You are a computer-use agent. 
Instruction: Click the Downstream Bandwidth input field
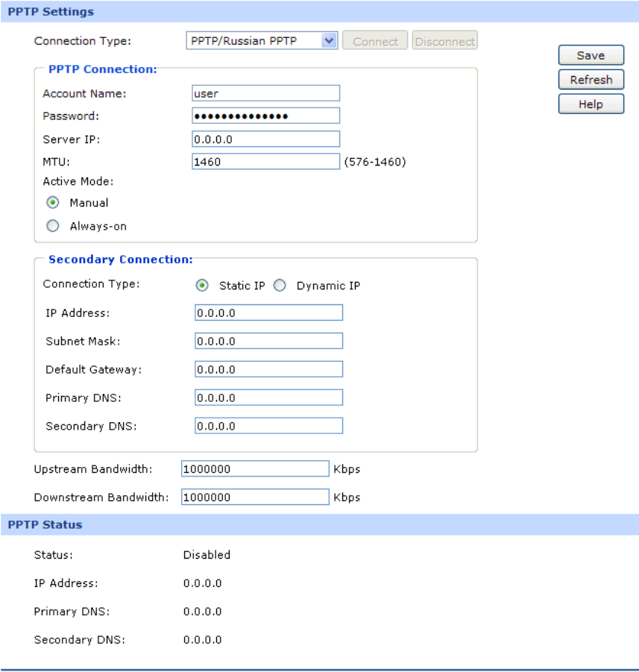(255, 497)
